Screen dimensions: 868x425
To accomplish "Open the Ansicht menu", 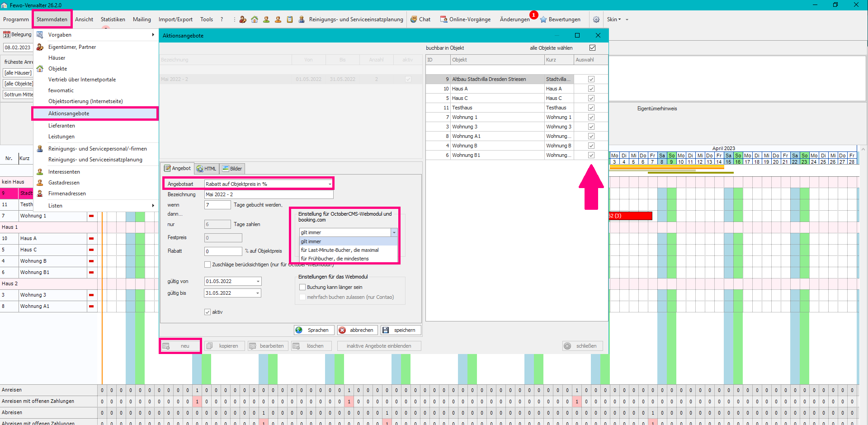I will click(84, 19).
